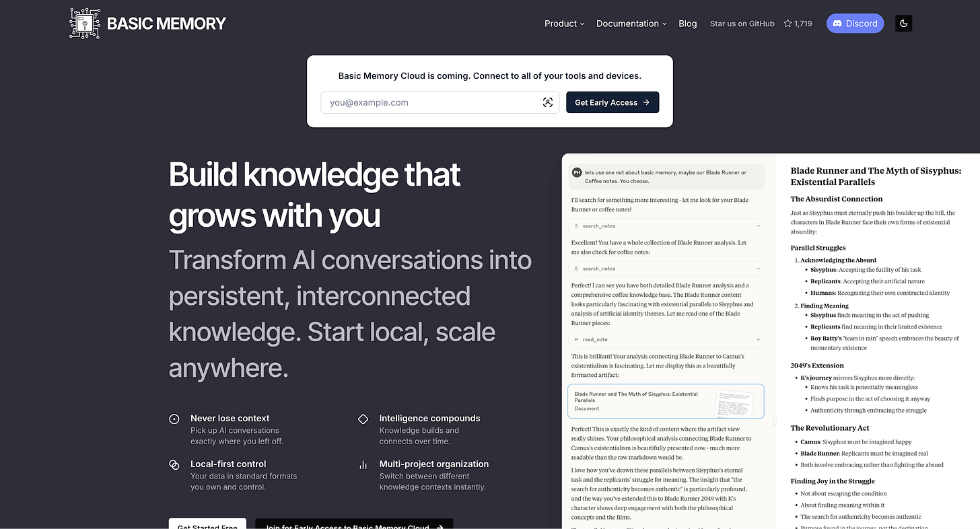
Task: Click the PH user avatar in the chat
Action: coord(577,172)
